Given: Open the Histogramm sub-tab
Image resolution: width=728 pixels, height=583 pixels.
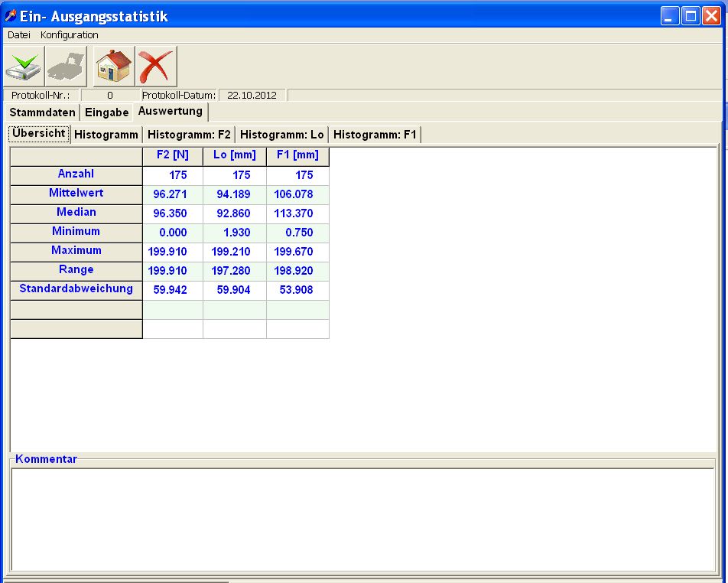Looking at the screenshot, I should tap(106, 135).
